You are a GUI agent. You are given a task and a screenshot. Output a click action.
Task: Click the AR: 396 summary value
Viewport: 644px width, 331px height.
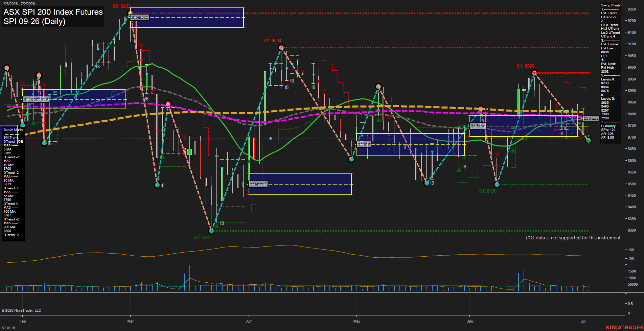pyautogui.click(x=607, y=134)
